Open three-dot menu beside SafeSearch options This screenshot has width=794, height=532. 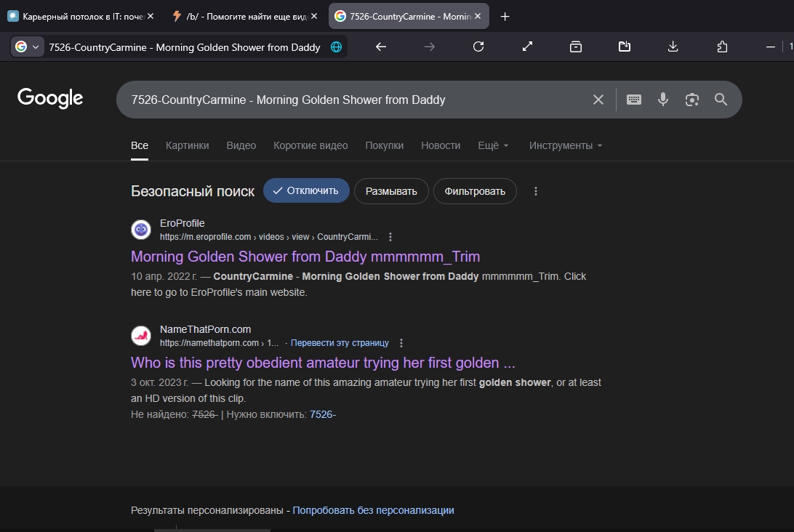[x=536, y=191]
